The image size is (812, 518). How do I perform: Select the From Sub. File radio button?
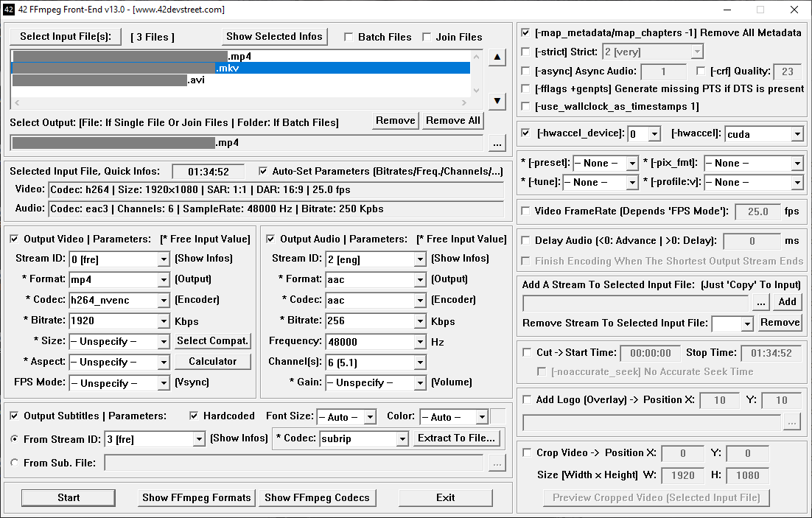[x=15, y=463]
